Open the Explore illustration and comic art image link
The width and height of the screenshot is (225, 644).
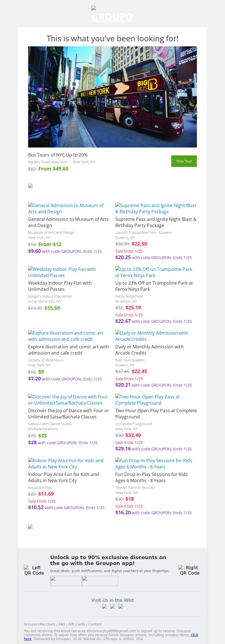[66, 336]
